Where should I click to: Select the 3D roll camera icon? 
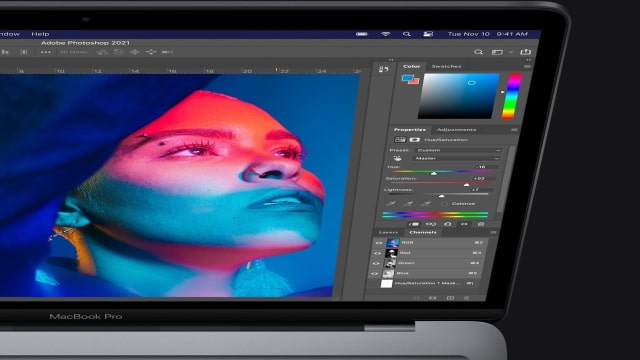pos(118,52)
